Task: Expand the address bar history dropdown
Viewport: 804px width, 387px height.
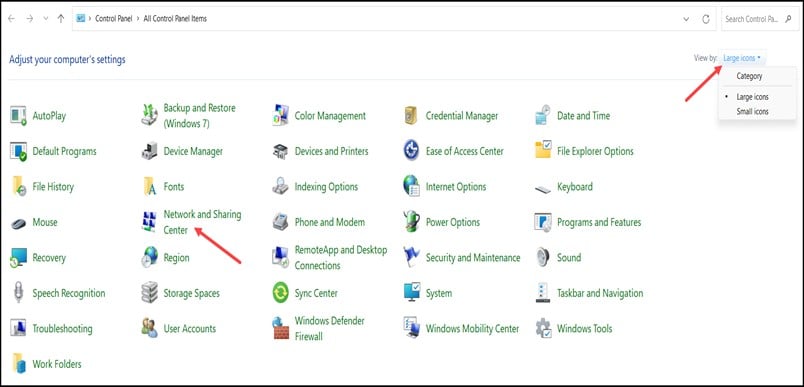Action: point(687,19)
